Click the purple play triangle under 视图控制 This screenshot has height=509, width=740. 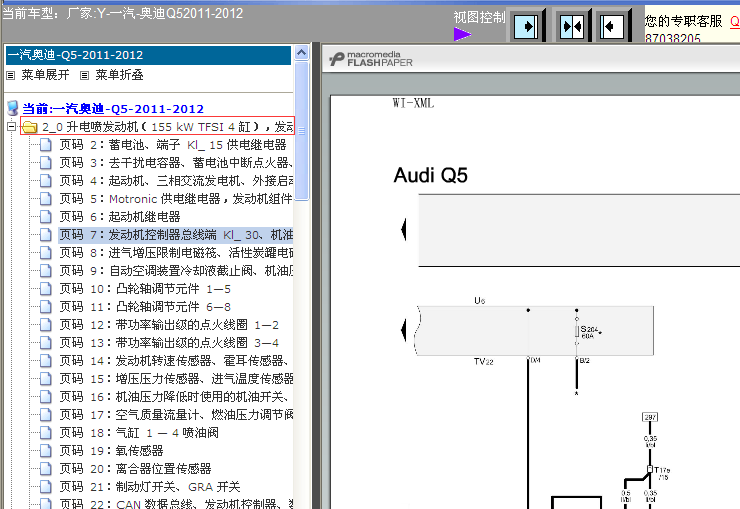pyautogui.click(x=462, y=34)
